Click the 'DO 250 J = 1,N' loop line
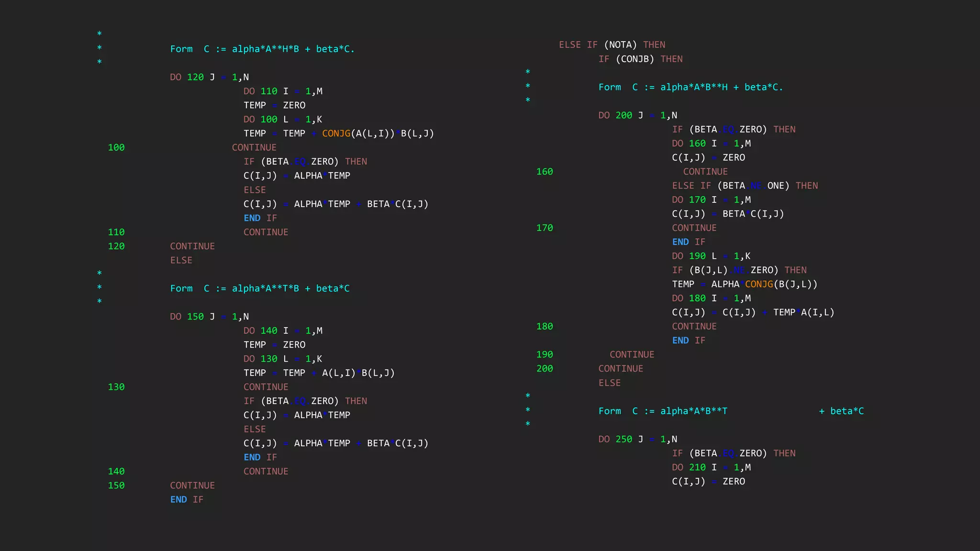Viewport: 980px width, 551px height. click(x=637, y=439)
